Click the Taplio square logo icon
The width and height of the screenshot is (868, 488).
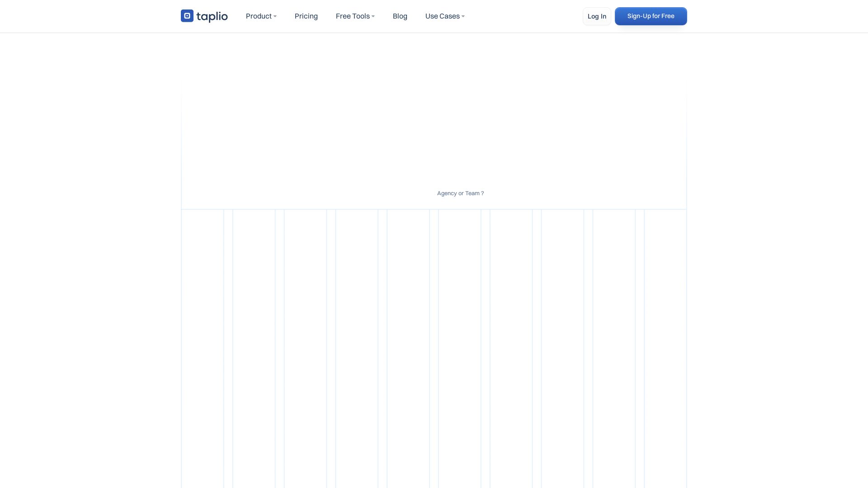tap(187, 16)
